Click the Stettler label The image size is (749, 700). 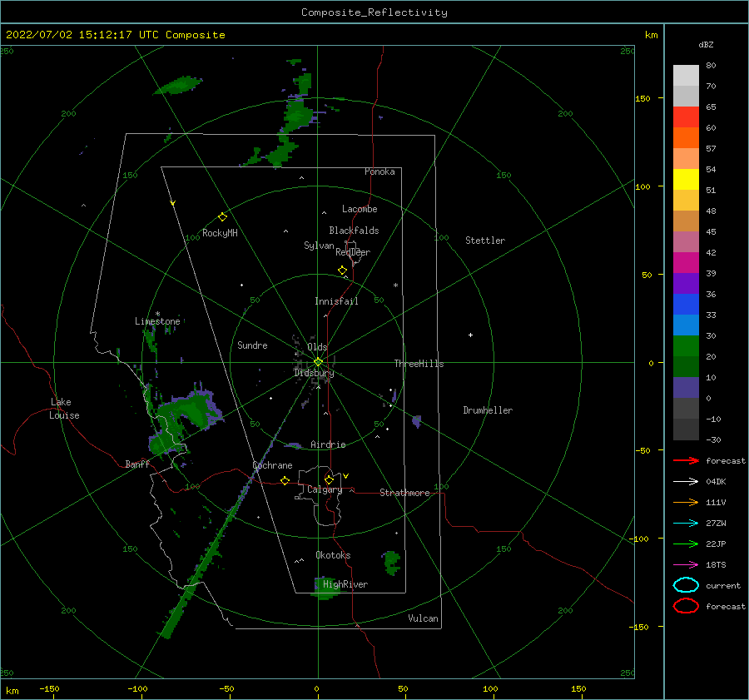pyautogui.click(x=485, y=241)
